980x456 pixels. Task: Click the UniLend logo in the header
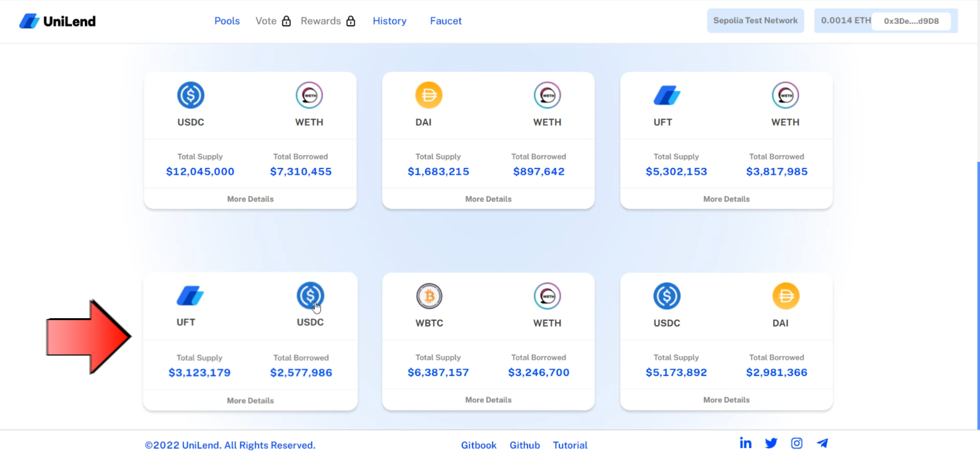(x=58, y=21)
